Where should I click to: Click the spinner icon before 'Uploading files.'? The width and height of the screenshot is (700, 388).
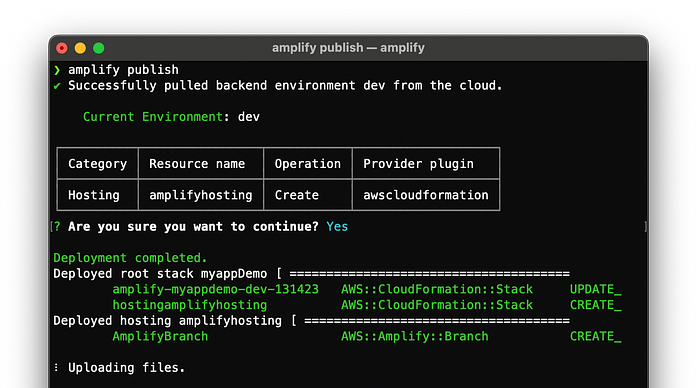(x=56, y=367)
